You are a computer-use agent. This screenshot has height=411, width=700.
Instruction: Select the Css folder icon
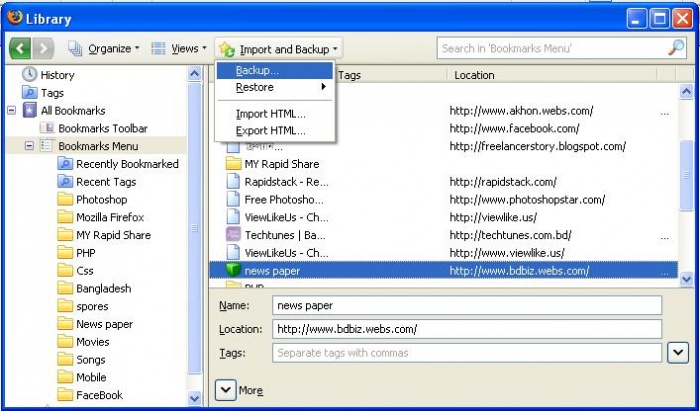click(x=65, y=270)
